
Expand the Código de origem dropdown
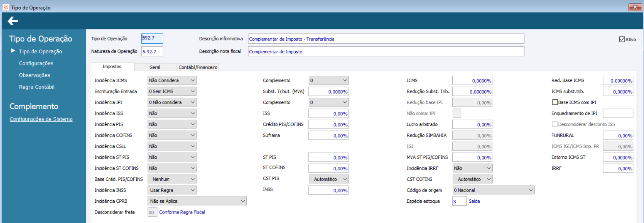(493, 190)
